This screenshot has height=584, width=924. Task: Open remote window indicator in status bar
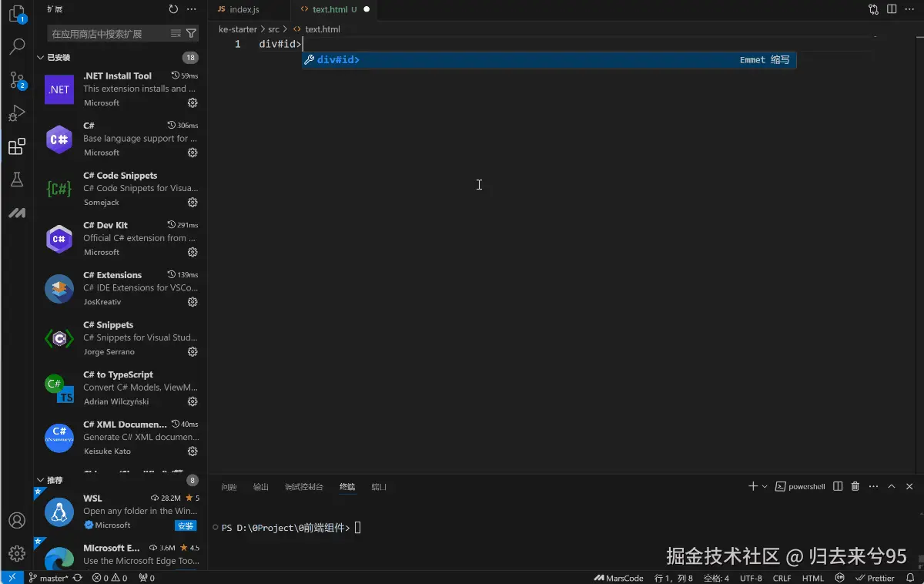click(12, 578)
